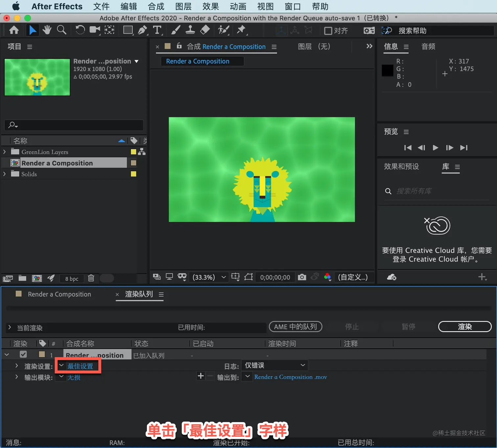Select the Puppet Pin tool
Screen dimensions: 497x448
point(241,30)
